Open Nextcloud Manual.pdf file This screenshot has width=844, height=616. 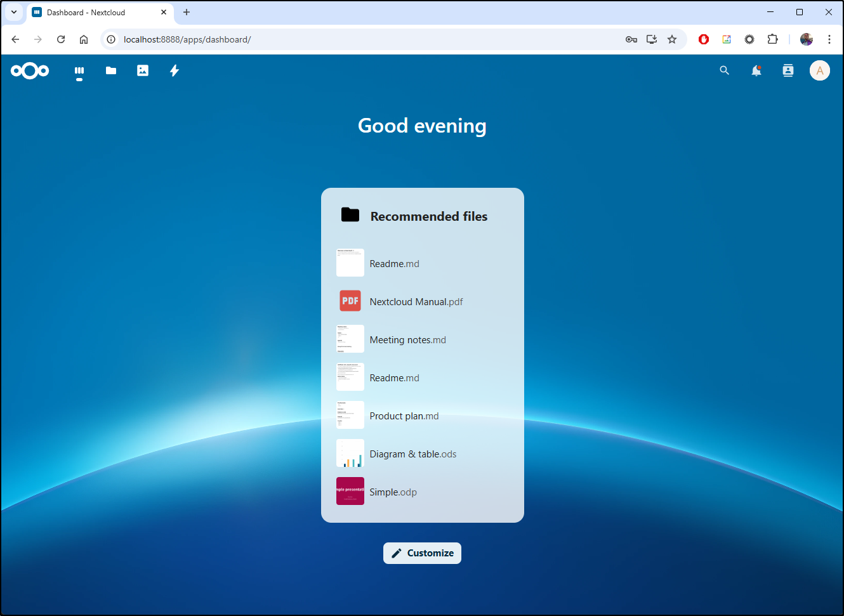(416, 302)
